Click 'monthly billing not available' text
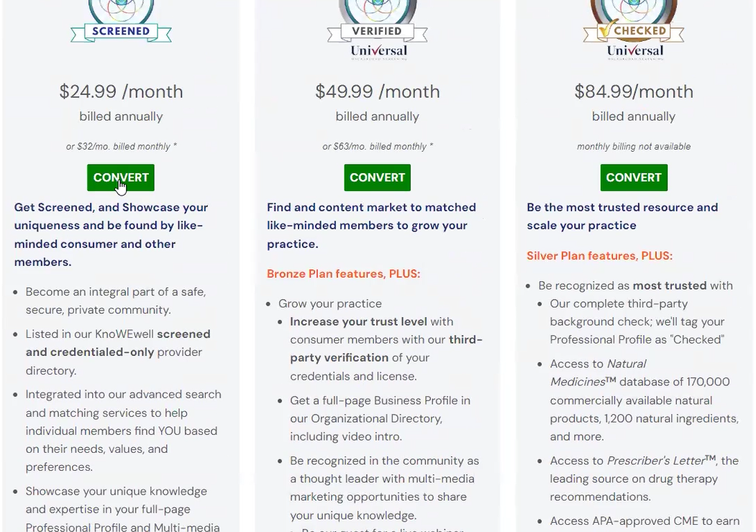This screenshot has width=756, height=532. (x=634, y=147)
